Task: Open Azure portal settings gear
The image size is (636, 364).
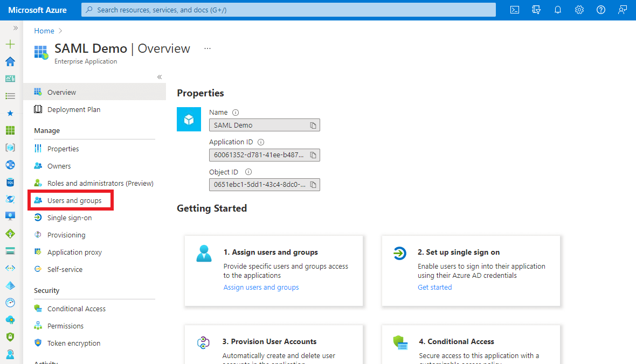Action: point(579,9)
